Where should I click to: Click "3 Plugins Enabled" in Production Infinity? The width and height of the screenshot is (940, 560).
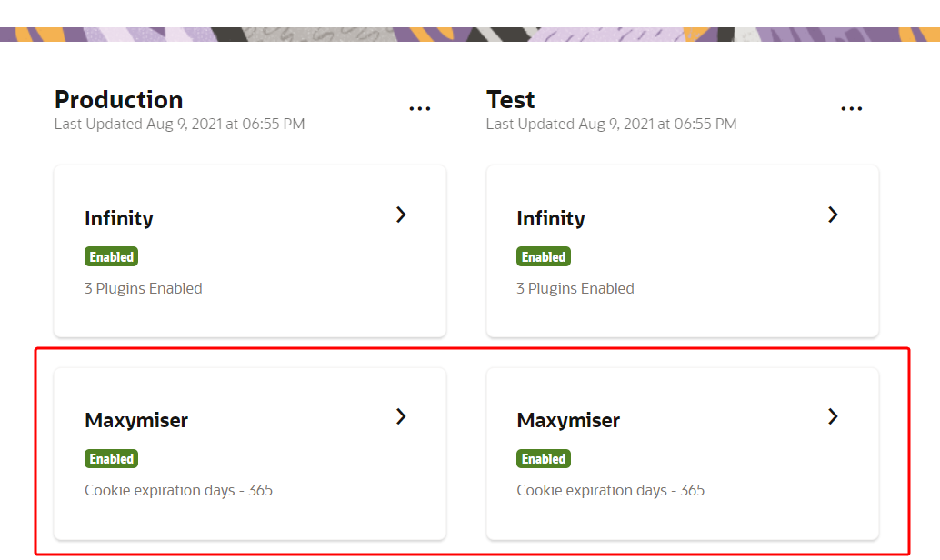click(144, 288)
